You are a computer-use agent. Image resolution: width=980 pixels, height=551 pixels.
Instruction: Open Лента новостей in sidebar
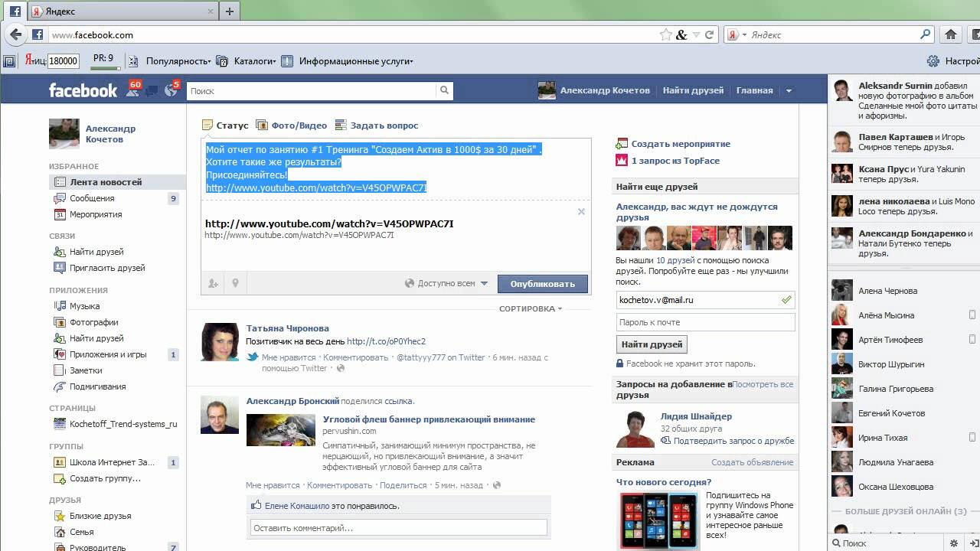[x=117, y=182]
